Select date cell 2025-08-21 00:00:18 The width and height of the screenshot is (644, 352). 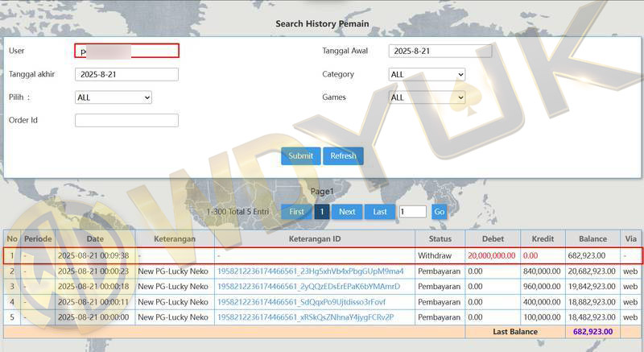(x=93, y=286)
